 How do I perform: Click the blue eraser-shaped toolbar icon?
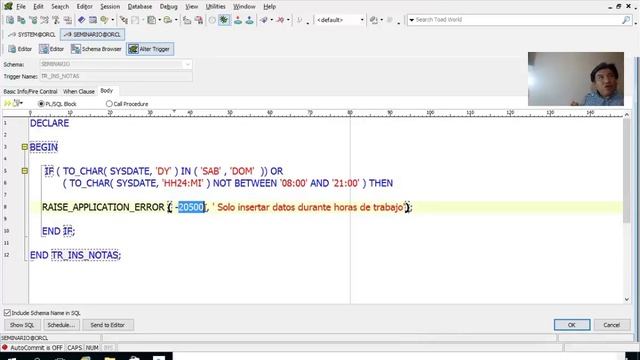pos(82,20)
